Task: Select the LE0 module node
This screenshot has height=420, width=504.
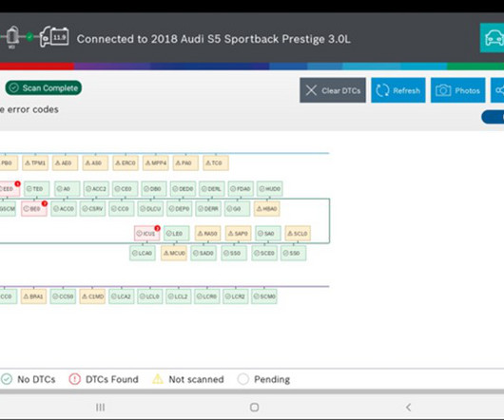Action: point(177,234)
